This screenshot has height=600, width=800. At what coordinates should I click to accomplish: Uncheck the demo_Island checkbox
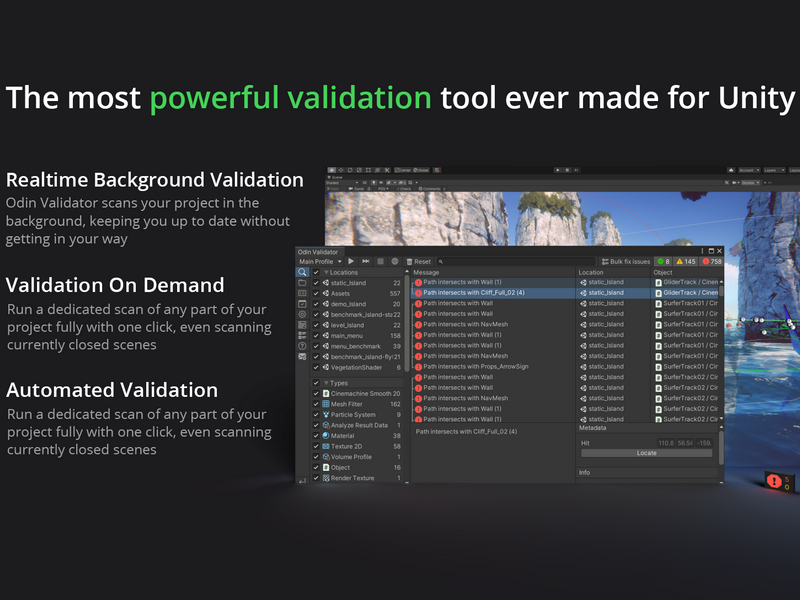[x=316, y=304]
